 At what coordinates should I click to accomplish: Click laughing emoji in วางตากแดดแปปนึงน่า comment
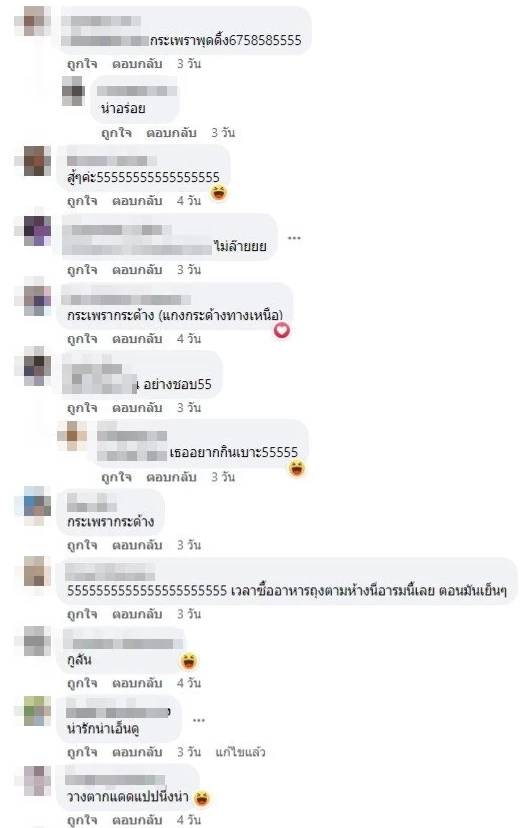(x=202, y=797)
